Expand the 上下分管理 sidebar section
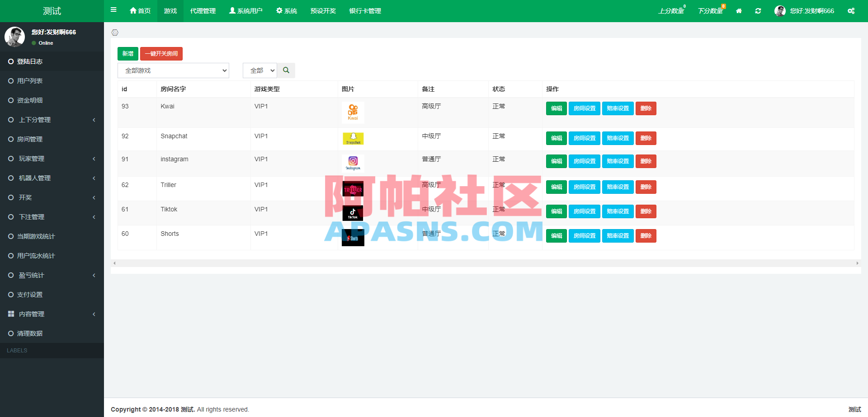This screenshot has height=417, width=868. pyautogui.click(x=52, y=120)
